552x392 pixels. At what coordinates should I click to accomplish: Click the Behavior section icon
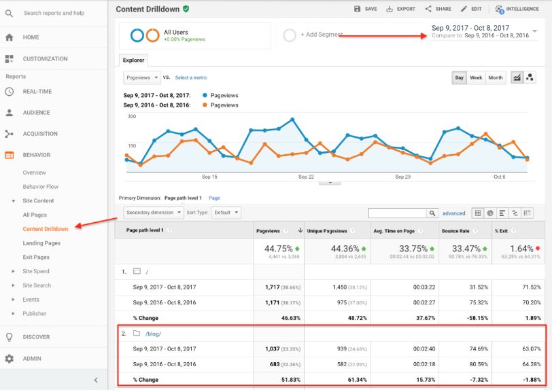pyautogui.click(x=10, y=155)
